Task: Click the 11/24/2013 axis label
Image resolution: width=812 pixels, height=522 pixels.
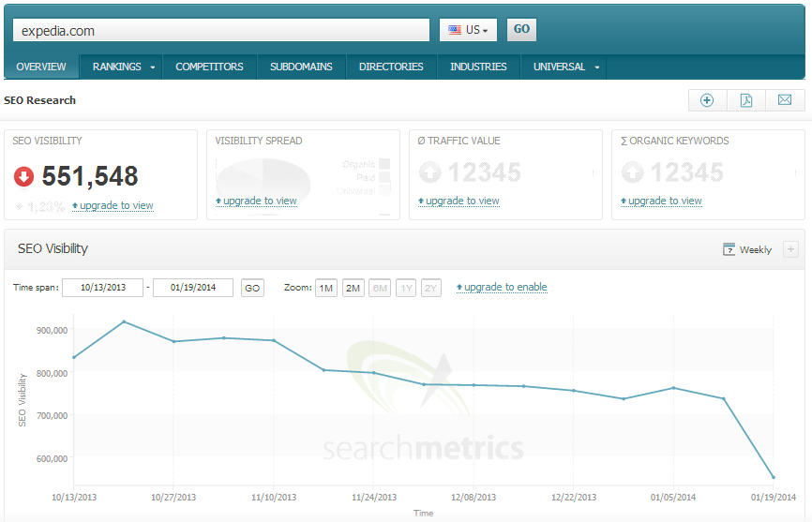Action: click(374, 498)
